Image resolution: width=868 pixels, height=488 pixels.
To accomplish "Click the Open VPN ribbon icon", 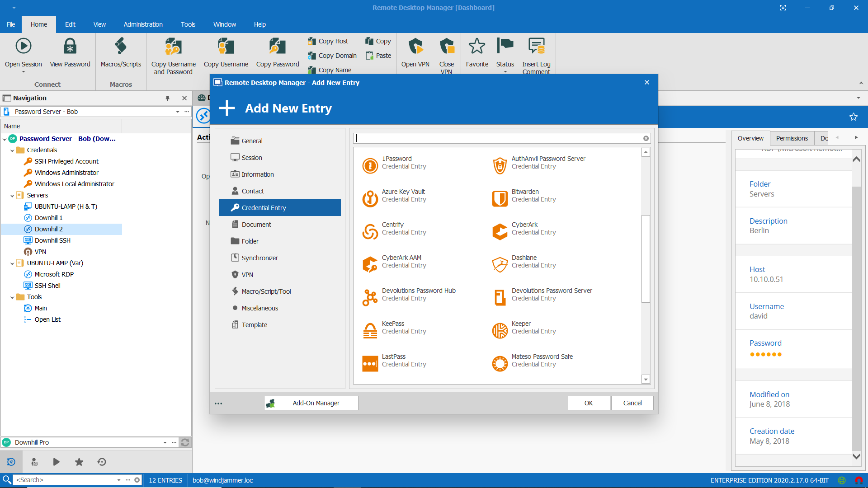I will pyautogui.click(x=415, y=46).
